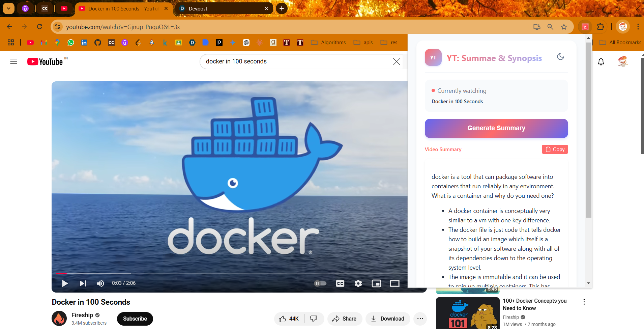This screenshot has width=644, height=329.
Task: Subscribe to the Fireship channel
Action: [135, 319]
